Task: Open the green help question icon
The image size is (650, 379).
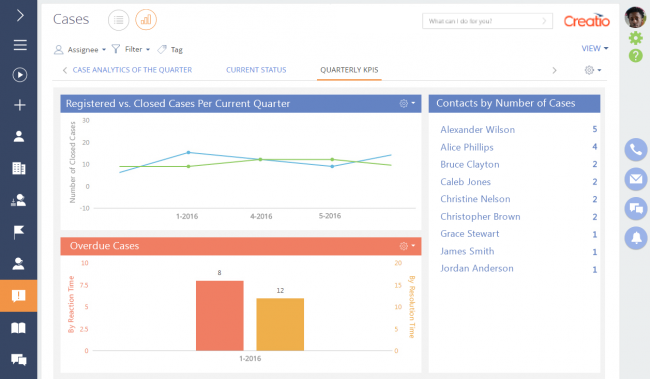Action: 635,56
